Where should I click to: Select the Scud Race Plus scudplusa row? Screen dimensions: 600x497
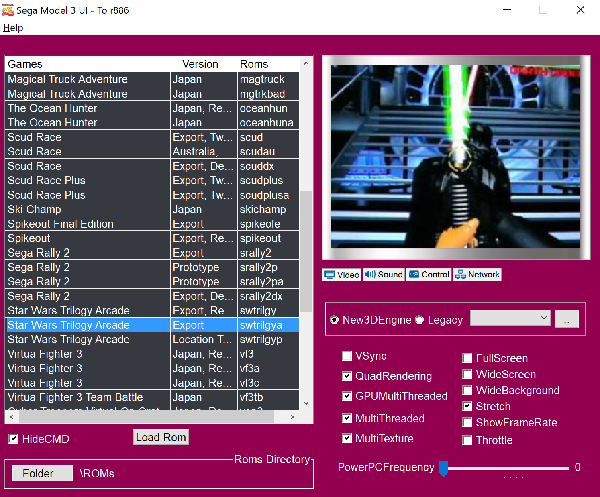click(152, 195)
